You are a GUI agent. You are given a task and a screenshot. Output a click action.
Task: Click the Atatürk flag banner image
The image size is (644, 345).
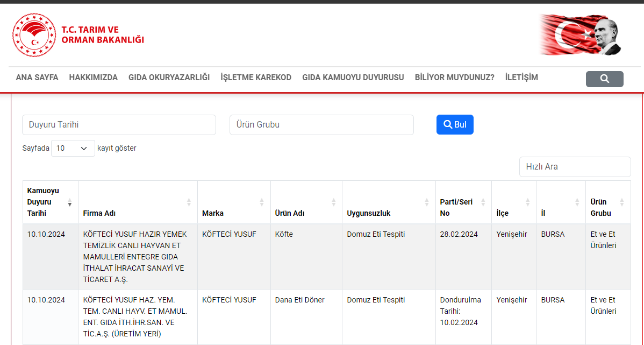pyautogui.click(x=580, y=34)
